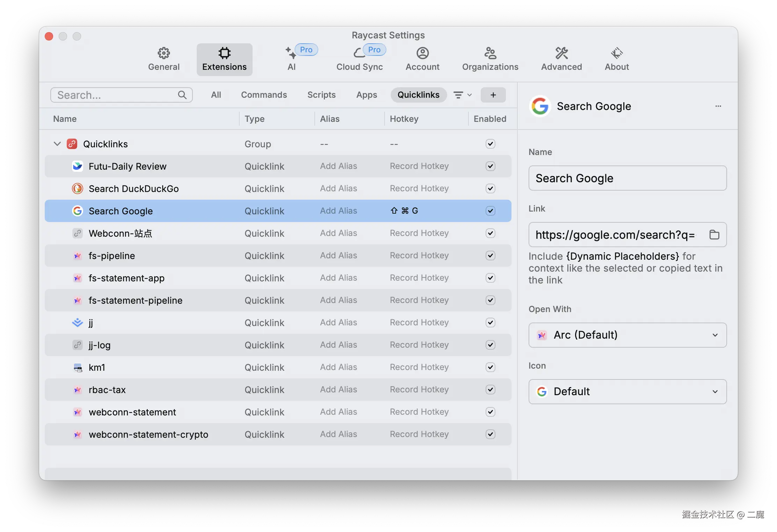Switch to the Commands filter tab
The image size is (777, 532).
click(x=264, y=95)
